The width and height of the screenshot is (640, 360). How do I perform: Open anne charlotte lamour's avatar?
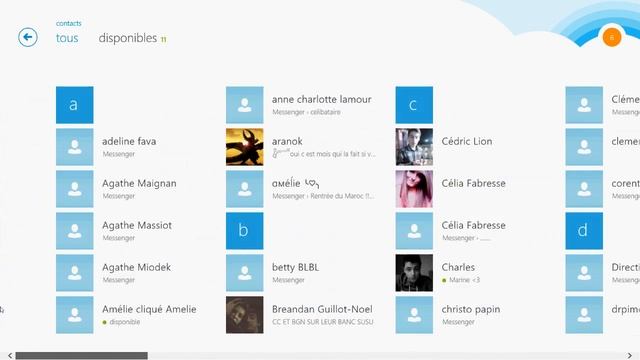pyautogui.click(x=244, y=105)
